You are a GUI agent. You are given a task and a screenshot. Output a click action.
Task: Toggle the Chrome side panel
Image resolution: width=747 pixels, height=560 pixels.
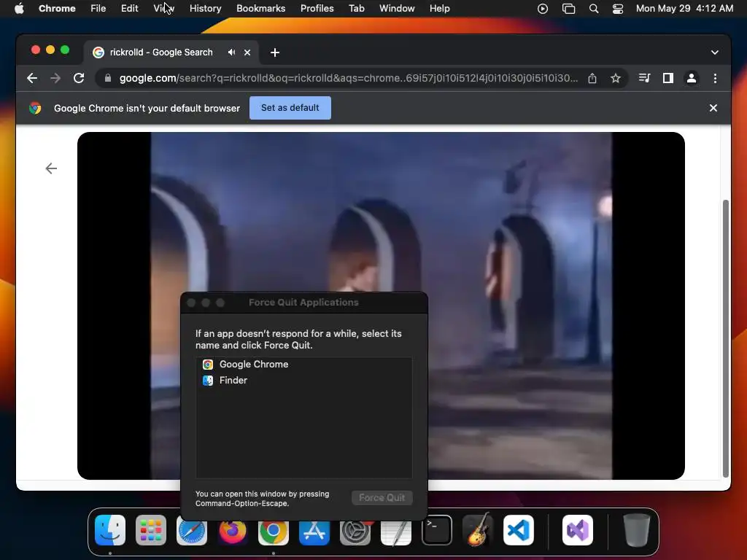668,78
